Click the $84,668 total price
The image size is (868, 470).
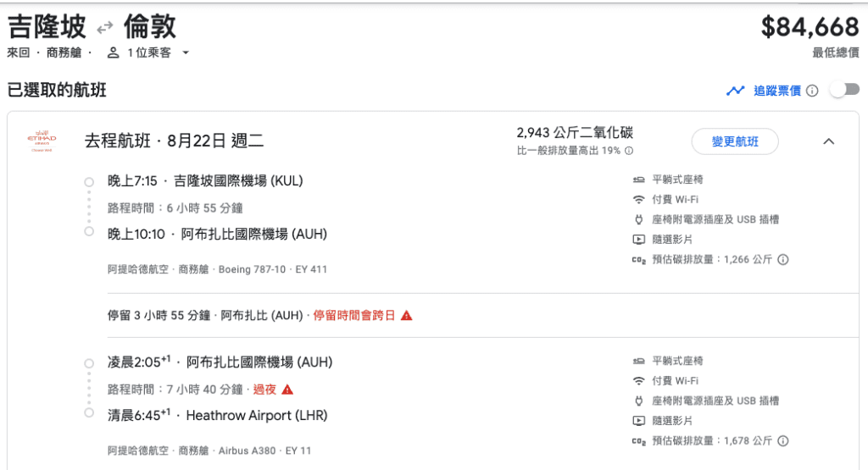coord(810,27)
